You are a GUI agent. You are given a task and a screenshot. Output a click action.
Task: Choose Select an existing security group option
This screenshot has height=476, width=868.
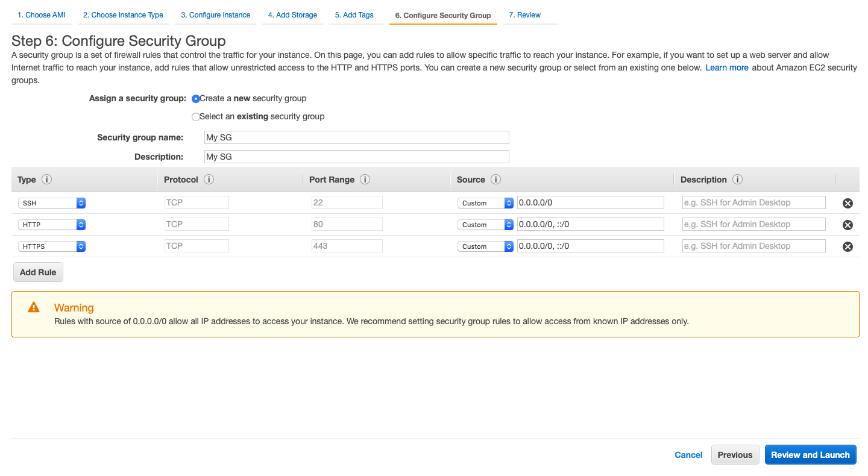coord(196,117)
